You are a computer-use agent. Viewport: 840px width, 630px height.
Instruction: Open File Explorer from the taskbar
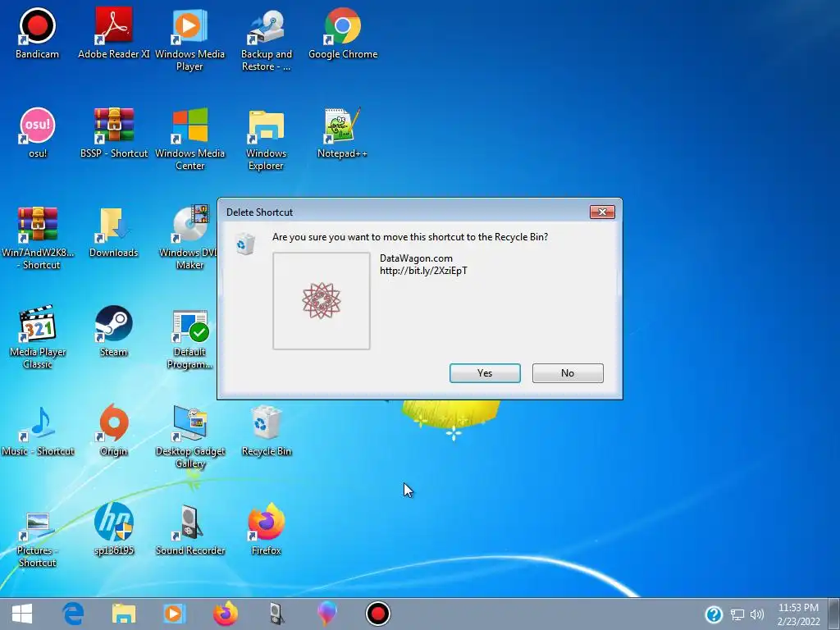[x=124, y=614]
